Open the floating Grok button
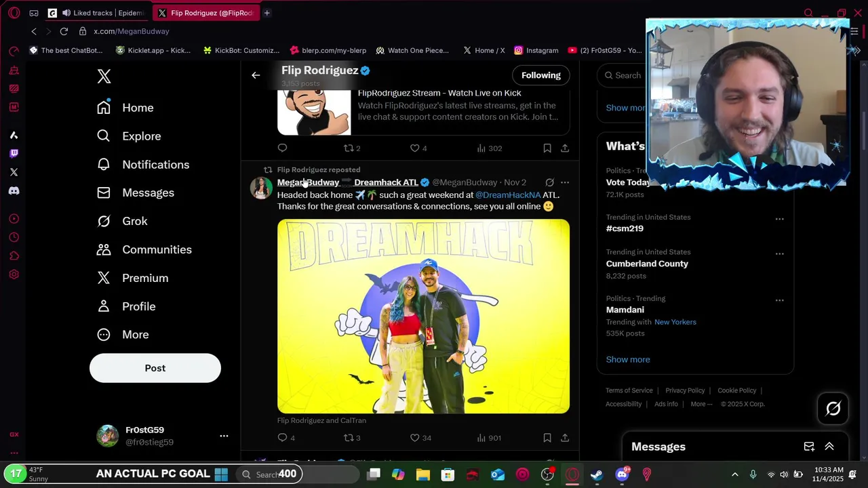Image resolution: width=868 pixels, height=488 pixels. coord(833,408)
